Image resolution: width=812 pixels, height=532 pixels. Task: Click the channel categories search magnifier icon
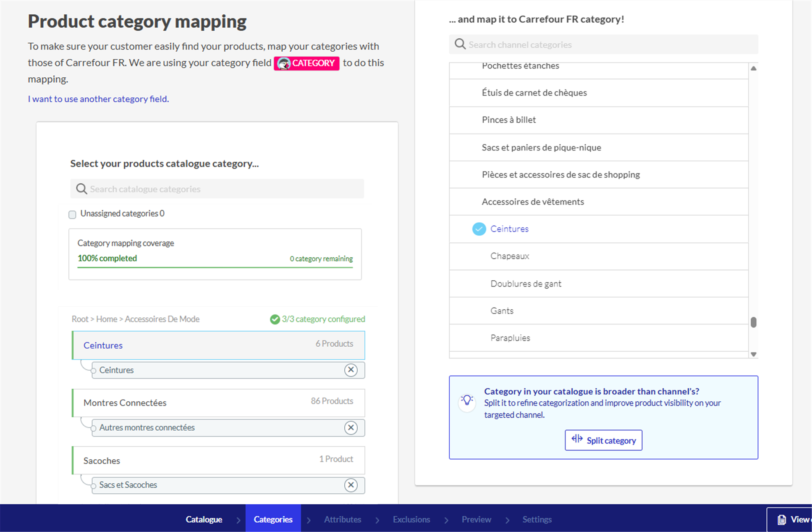pyautogui.click(x=460, y=44)
